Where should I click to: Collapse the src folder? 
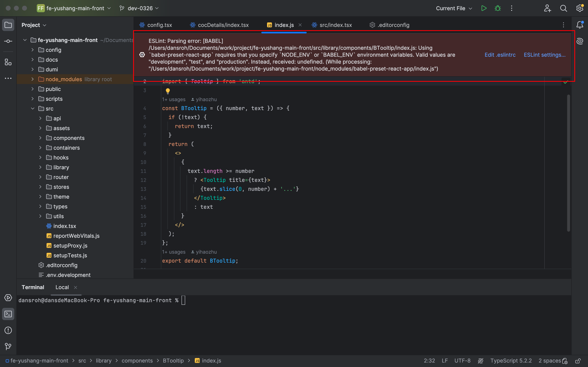coord(32,108)
